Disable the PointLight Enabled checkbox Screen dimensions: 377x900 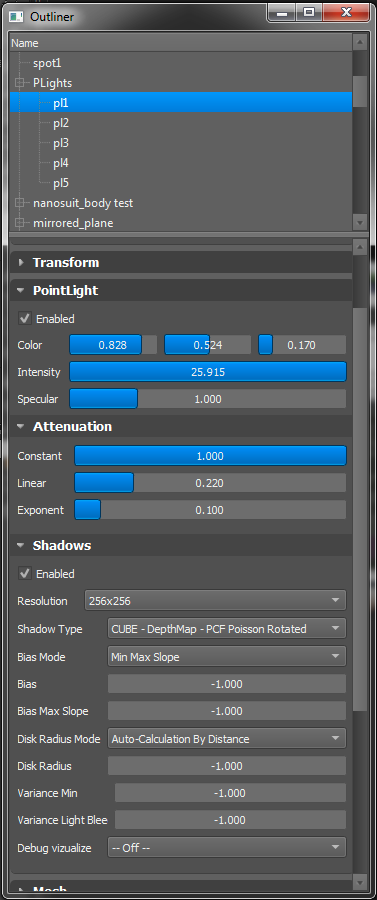click(x=25, y=318)
